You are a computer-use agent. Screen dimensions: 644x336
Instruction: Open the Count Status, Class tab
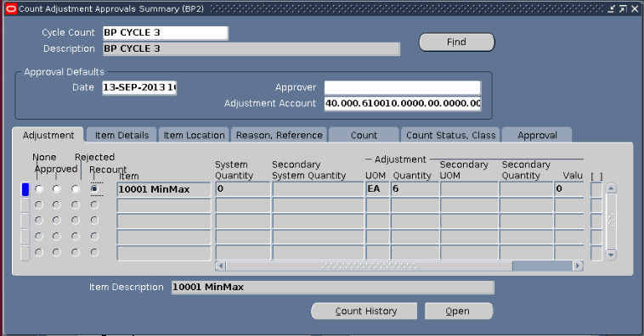tap(450, 136)
